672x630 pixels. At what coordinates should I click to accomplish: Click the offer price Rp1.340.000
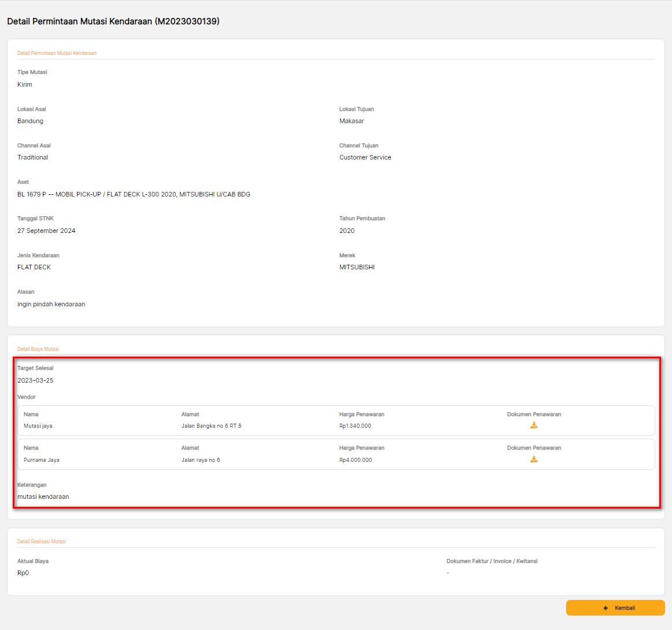coord(355,426)
